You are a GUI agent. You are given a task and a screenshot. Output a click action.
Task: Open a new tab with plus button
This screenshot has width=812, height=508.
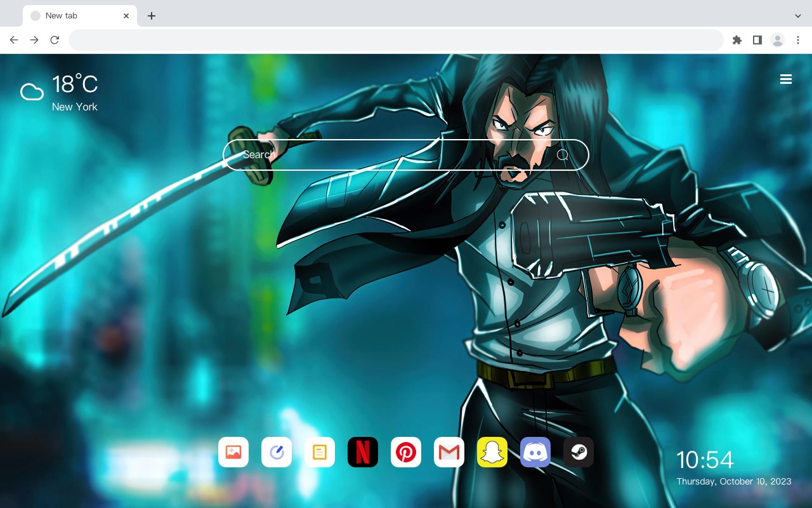click(151, 16)
